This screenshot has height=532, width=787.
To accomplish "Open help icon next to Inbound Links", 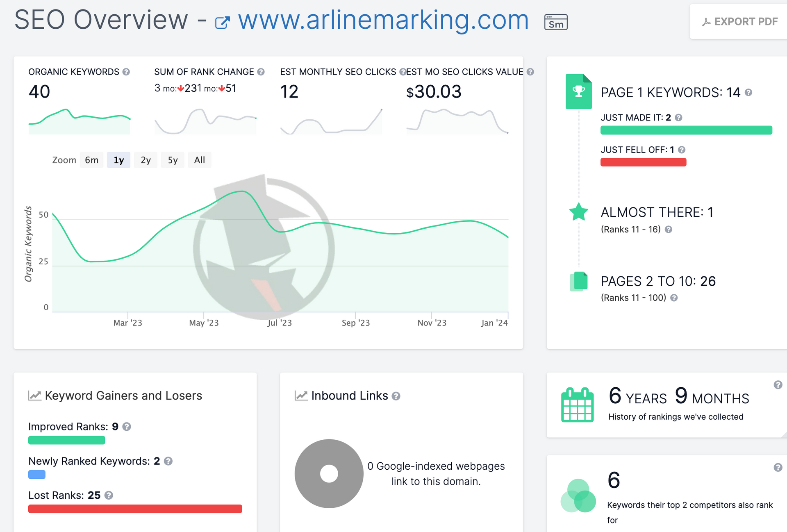I will coord(396,396).
